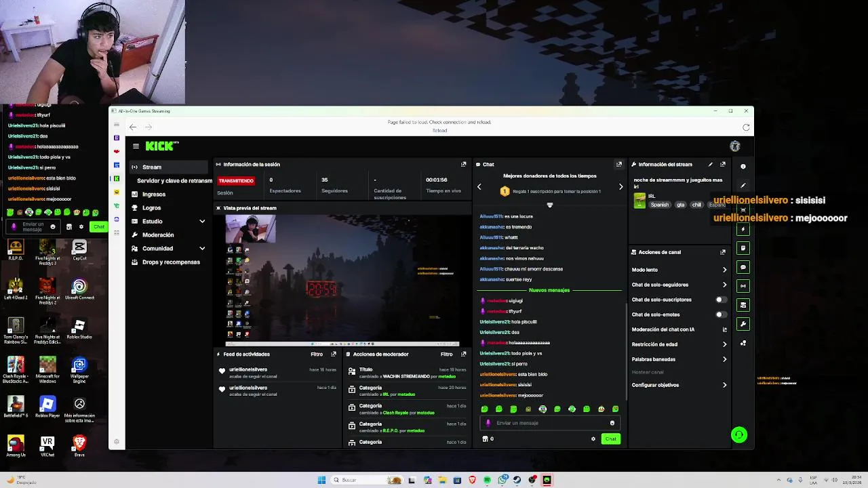Click the Clash Royale category change entry
The image size is (868, 488).
point(407,409)
